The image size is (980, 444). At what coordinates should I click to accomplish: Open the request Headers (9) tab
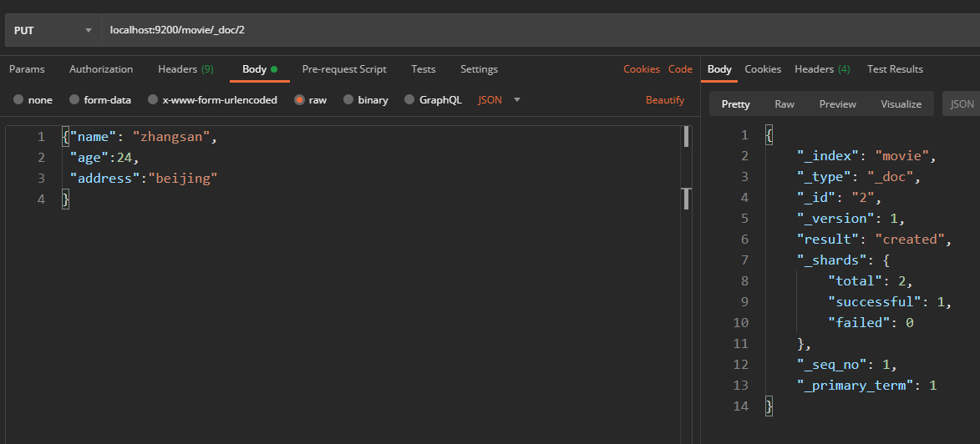(x=185, y=69)
